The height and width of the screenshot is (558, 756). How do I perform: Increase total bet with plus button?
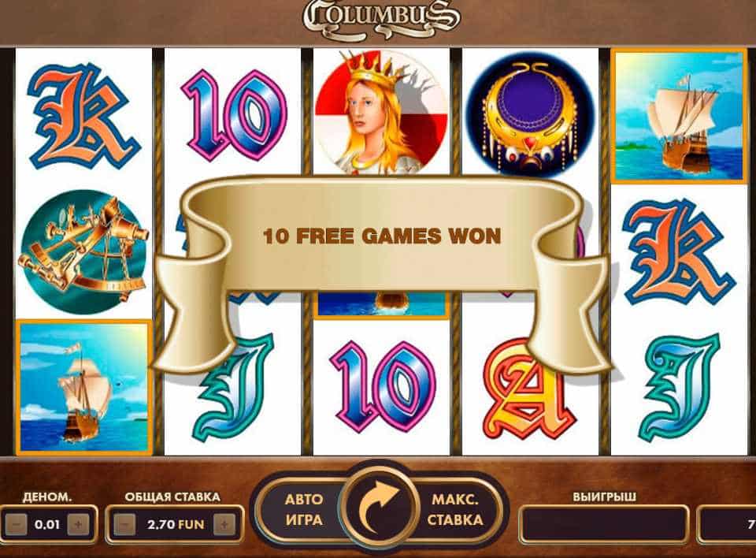pyautogui.click(x=224, y=525)
